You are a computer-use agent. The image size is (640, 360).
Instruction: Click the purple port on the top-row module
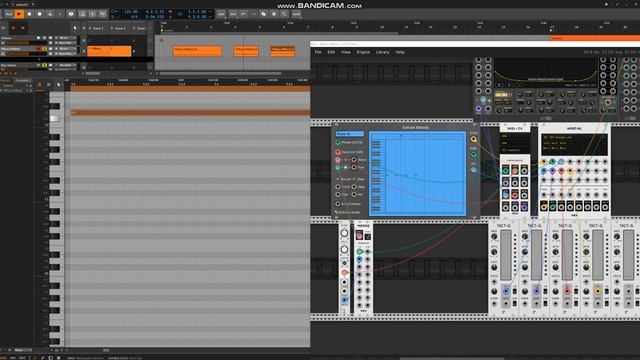pos(478,109)
